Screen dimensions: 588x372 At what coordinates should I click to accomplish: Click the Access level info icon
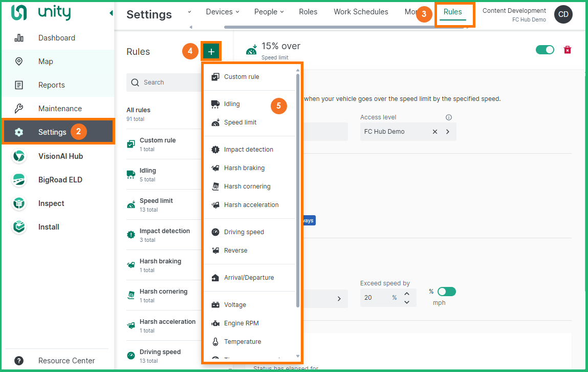(x=449, y=117)
